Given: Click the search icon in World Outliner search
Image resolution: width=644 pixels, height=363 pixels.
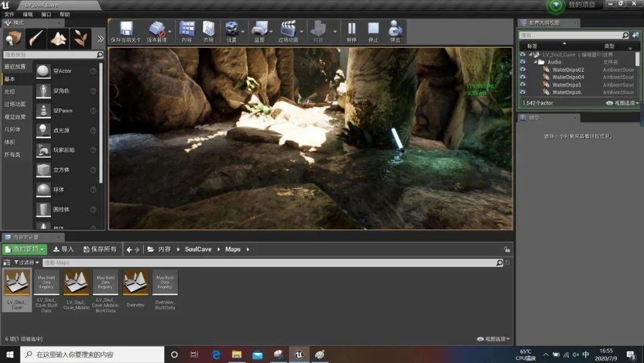Looking at the screenshot, I should 625,35.
